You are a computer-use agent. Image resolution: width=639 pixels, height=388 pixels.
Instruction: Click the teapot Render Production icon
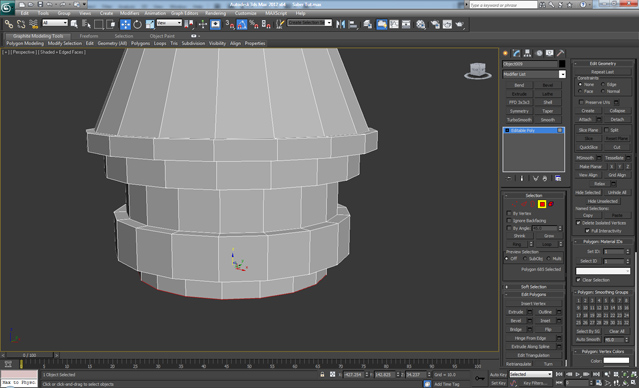(x=460, y=24)
